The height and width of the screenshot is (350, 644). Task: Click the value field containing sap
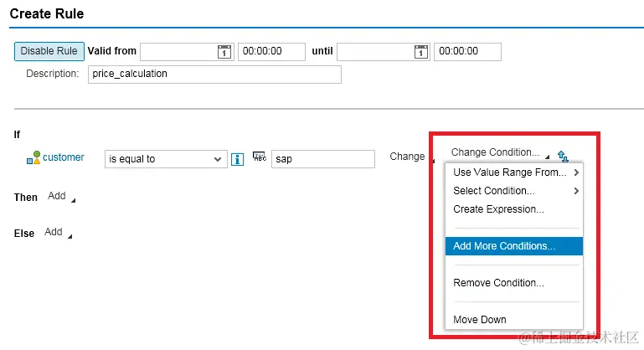[x=322, y=159]
